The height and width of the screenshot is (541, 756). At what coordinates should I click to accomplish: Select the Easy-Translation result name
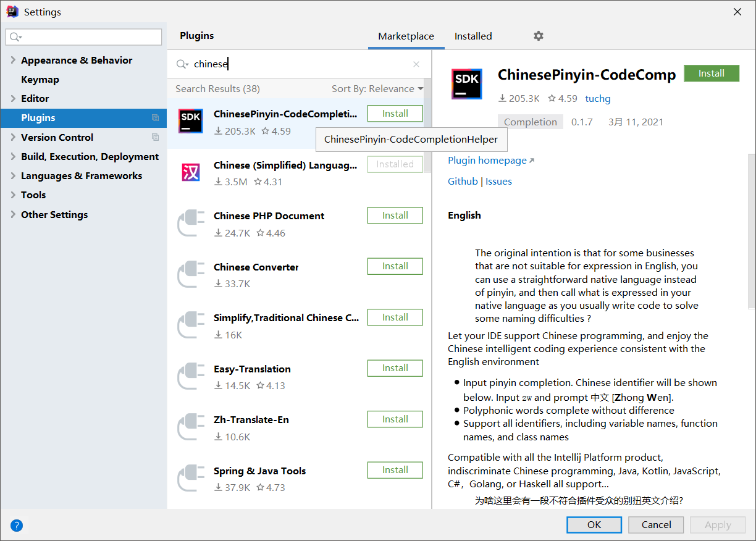coord(252,369)
